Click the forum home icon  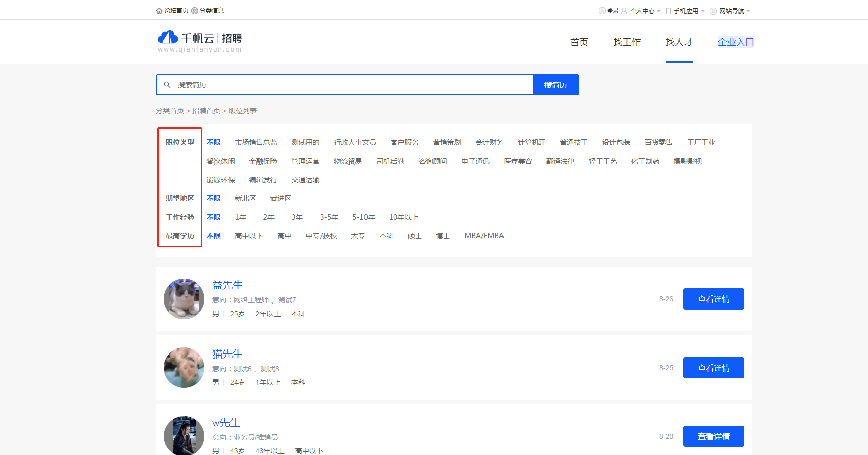pyautogui.click(x=159, y=11)
